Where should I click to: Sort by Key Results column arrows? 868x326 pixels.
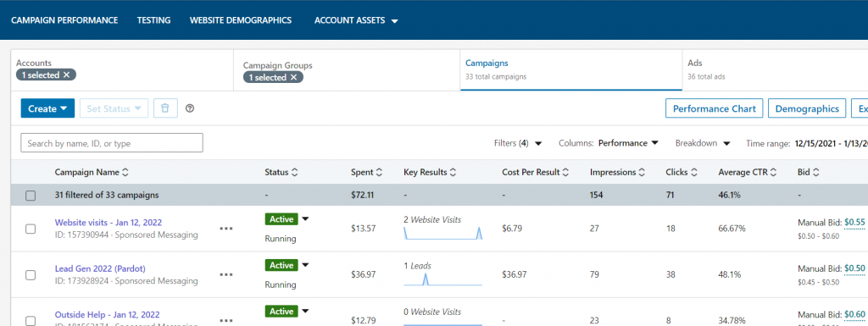coord(453,173)
